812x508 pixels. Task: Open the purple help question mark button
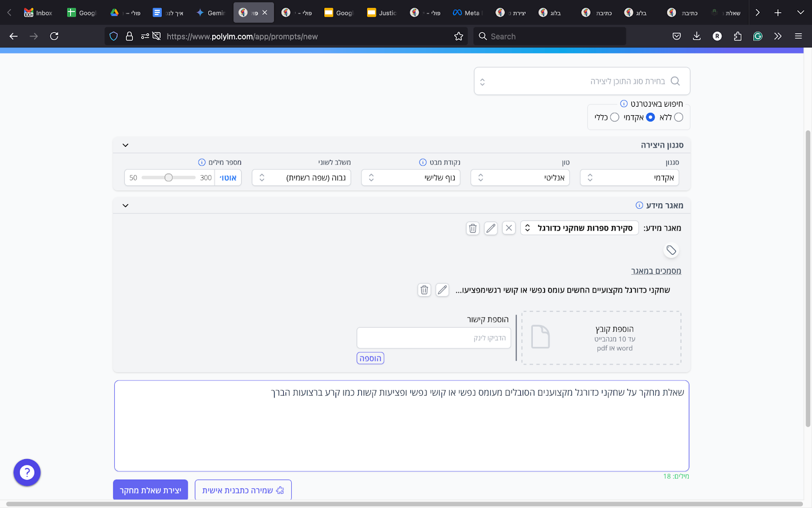click(x=27, y=472)
